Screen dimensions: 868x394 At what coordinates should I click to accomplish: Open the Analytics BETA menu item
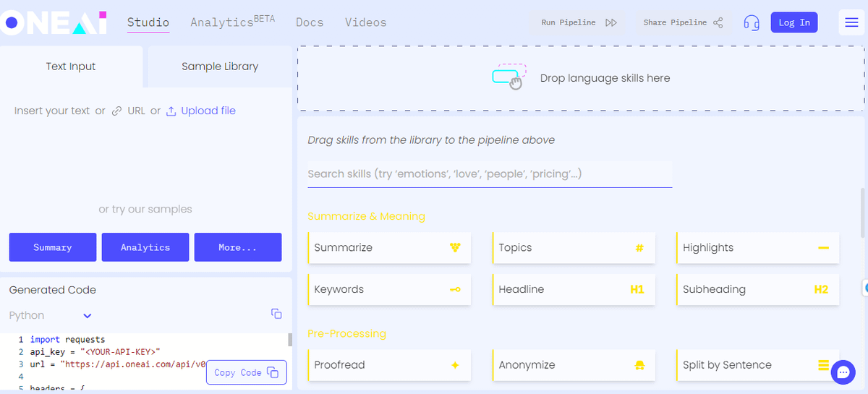point(232,22)
